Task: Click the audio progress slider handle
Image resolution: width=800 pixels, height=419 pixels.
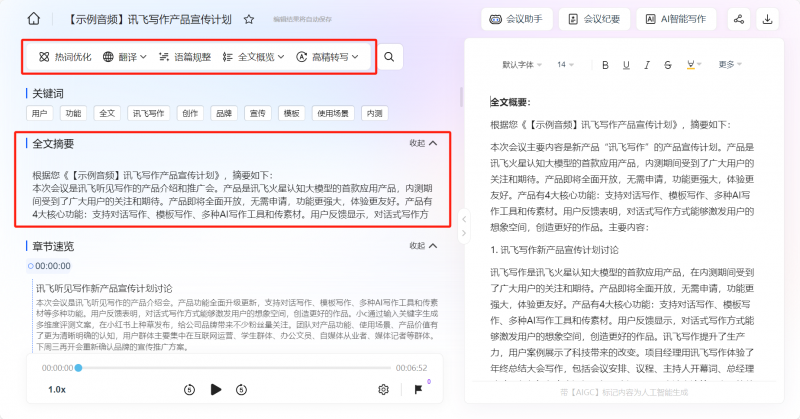Action: [x=79, y=368]
